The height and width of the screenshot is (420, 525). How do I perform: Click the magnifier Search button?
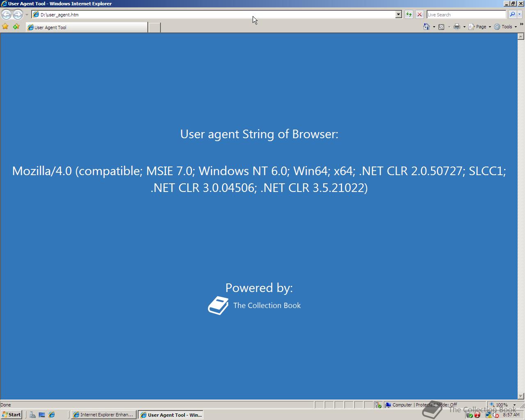(512, 14)
